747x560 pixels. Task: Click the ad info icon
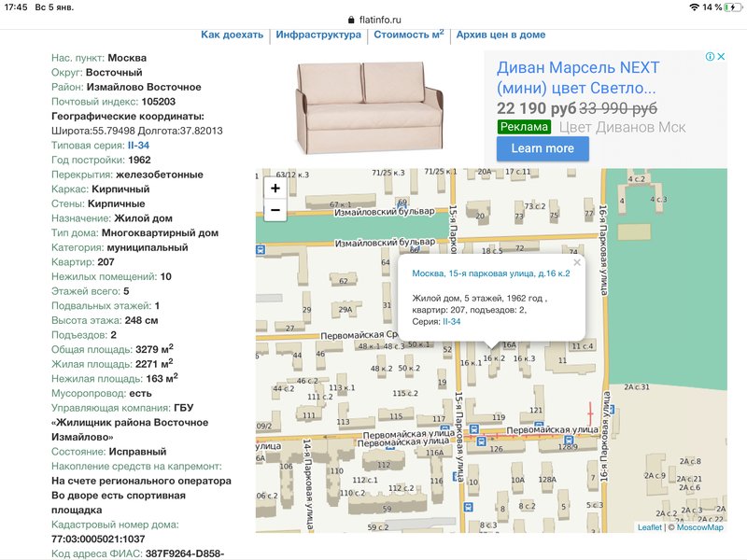(709, 57)
